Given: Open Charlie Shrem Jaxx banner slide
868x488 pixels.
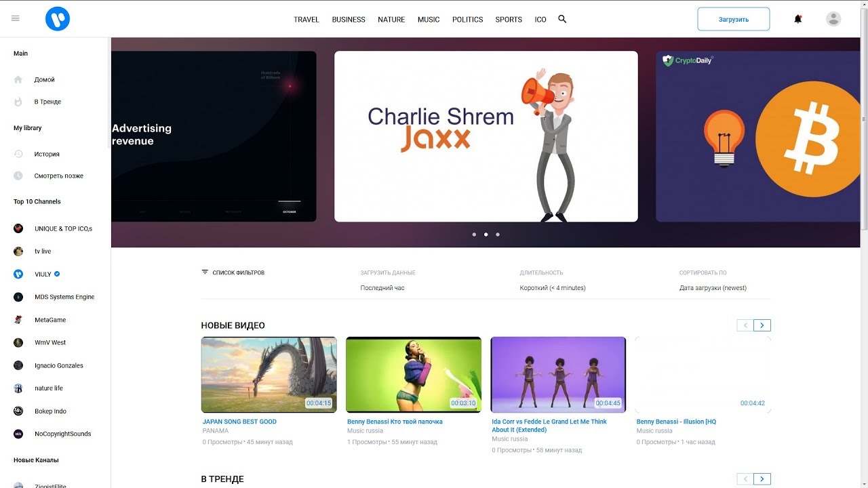Looking at the screenshot, I should coord(486,136).
